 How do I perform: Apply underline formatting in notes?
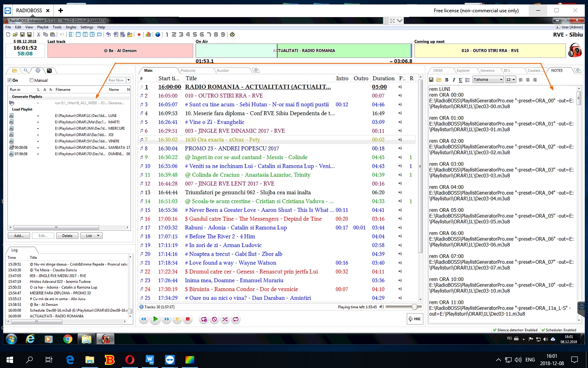click(x=461, y=80)
